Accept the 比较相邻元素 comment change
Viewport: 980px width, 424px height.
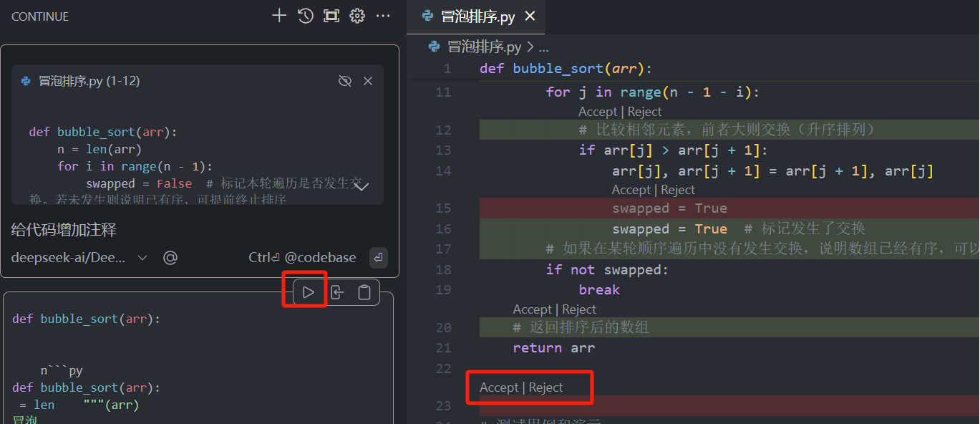[x=598, y=112]
